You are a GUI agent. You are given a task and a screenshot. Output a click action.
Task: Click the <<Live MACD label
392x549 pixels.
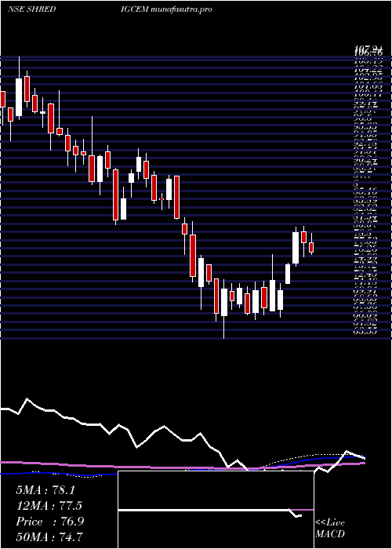point(330,529)
